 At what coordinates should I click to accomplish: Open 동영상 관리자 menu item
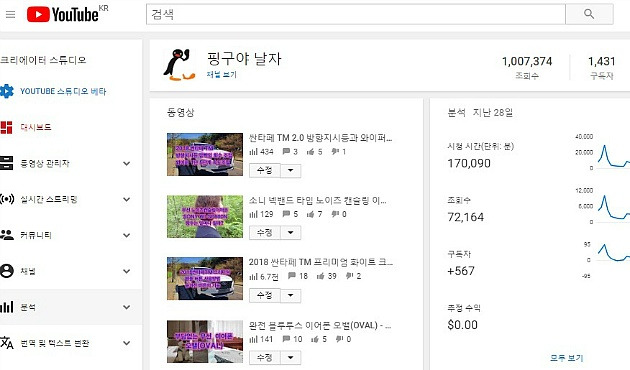(45, 163)
